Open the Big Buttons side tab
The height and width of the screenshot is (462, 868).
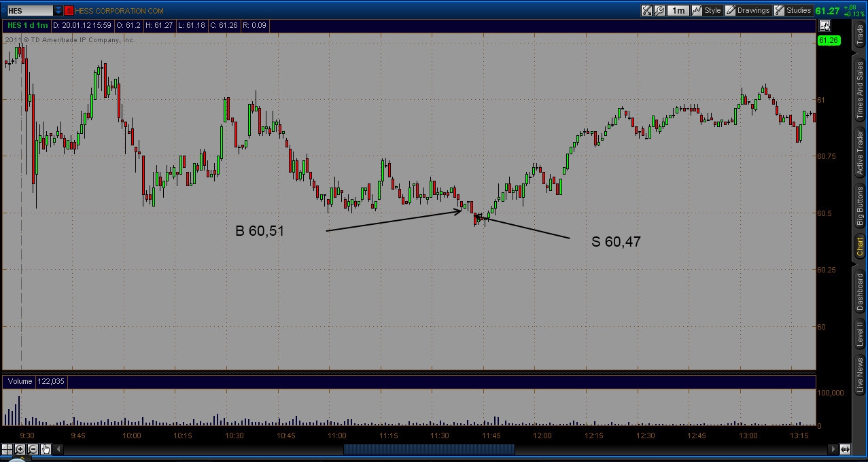(x=860, y=206)
